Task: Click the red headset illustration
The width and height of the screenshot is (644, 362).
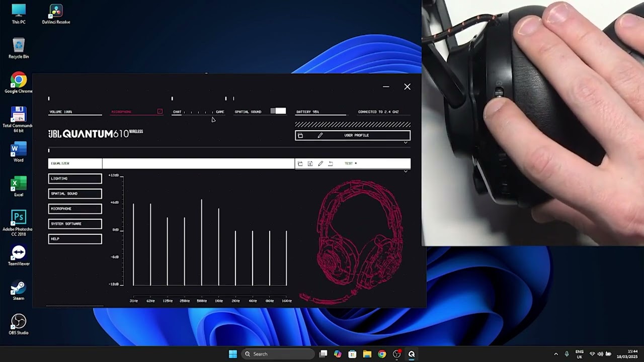Action: pyautogui.click(x=352, y=241)
